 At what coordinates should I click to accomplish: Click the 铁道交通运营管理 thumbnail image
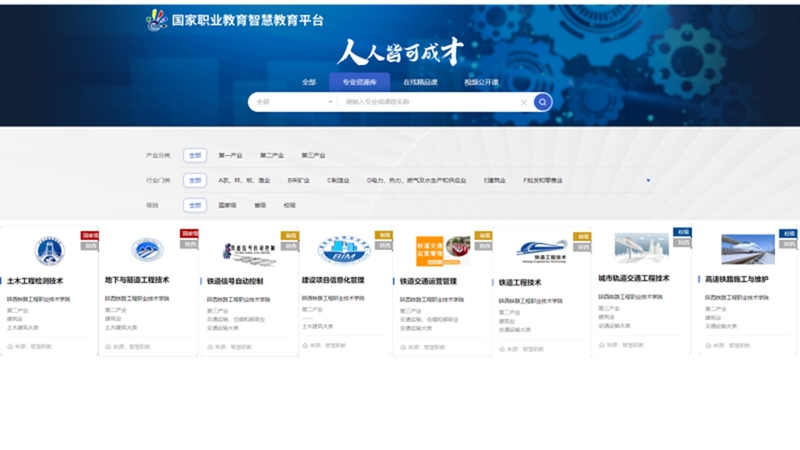click(442, 250)
